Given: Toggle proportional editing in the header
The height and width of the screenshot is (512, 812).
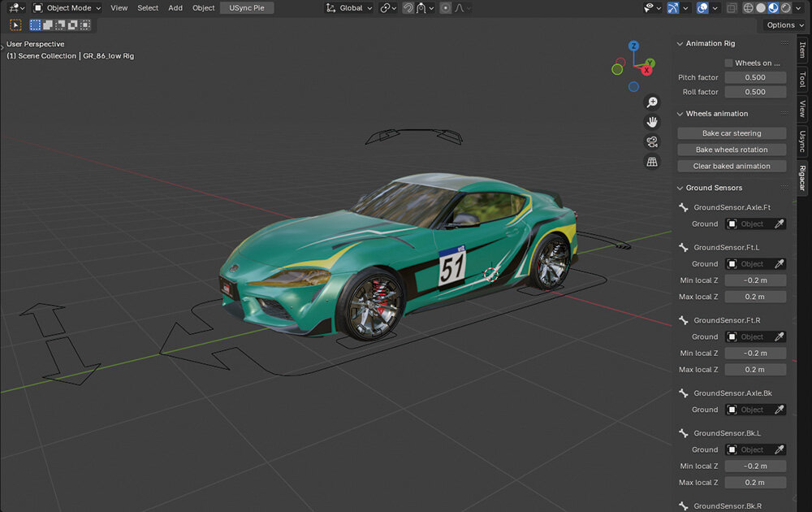Looking at the screenshot, I should pyautogui.click(x=446, y=8).
